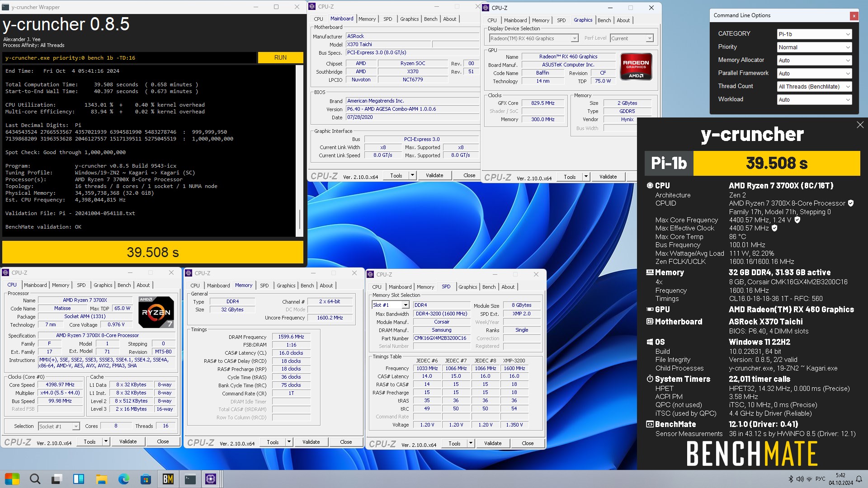Switch to the terminal window taskbar icon
Image resolution: width=868 pixels, height=488 pixels.
click(190, 479)
